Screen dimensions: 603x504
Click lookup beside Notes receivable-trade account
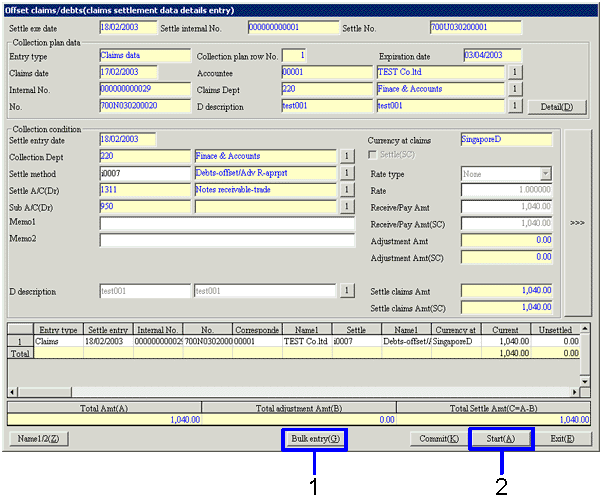[x=348, y=190]
